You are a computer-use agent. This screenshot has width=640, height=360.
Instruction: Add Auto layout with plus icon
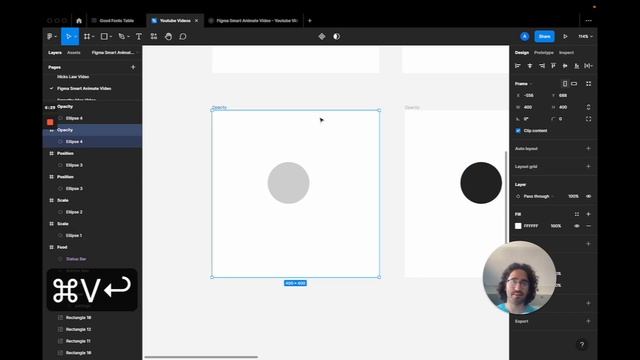click(x=589, y=149)
